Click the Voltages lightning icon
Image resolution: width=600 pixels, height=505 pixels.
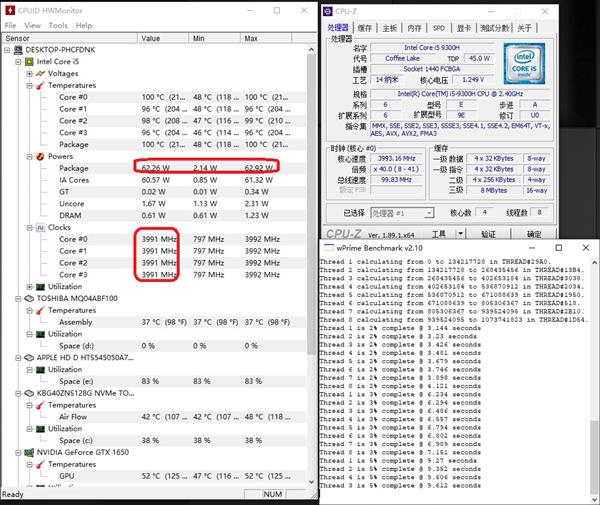coord(40,73)
